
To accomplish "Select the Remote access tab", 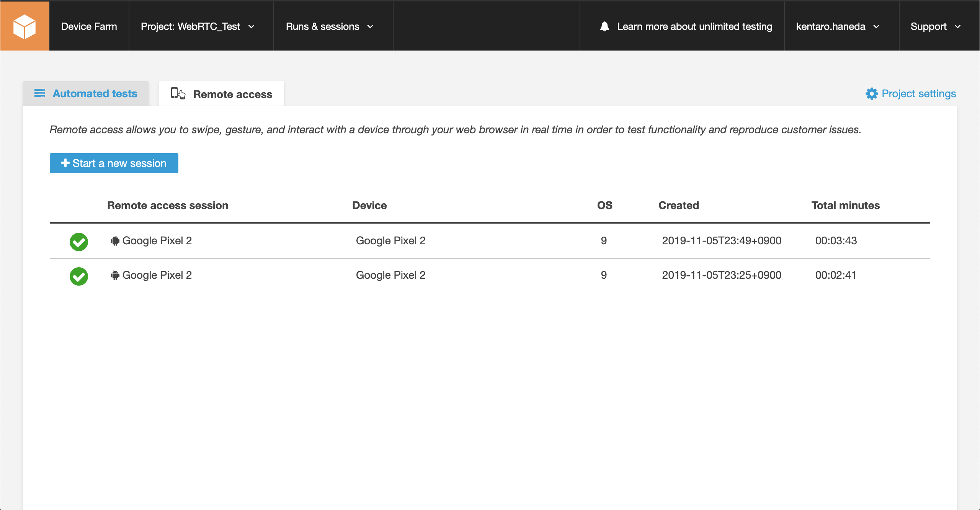I will 222,94.
